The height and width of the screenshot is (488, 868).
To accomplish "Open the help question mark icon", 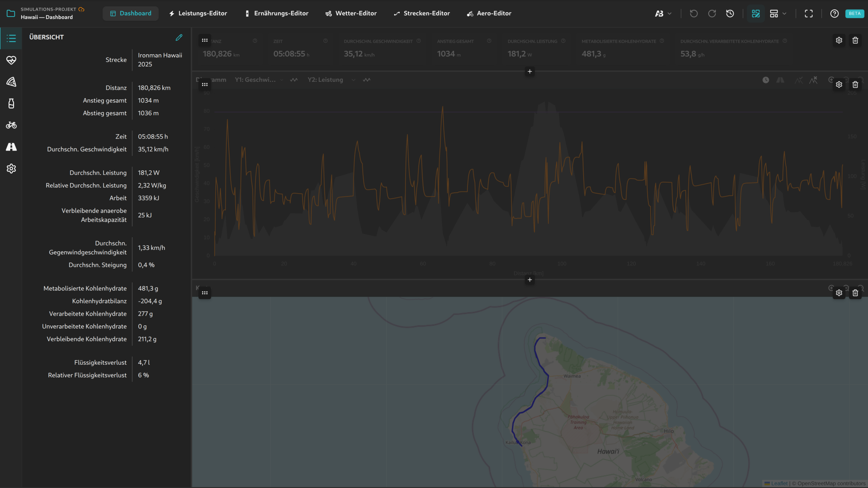I will click(835, 14).
